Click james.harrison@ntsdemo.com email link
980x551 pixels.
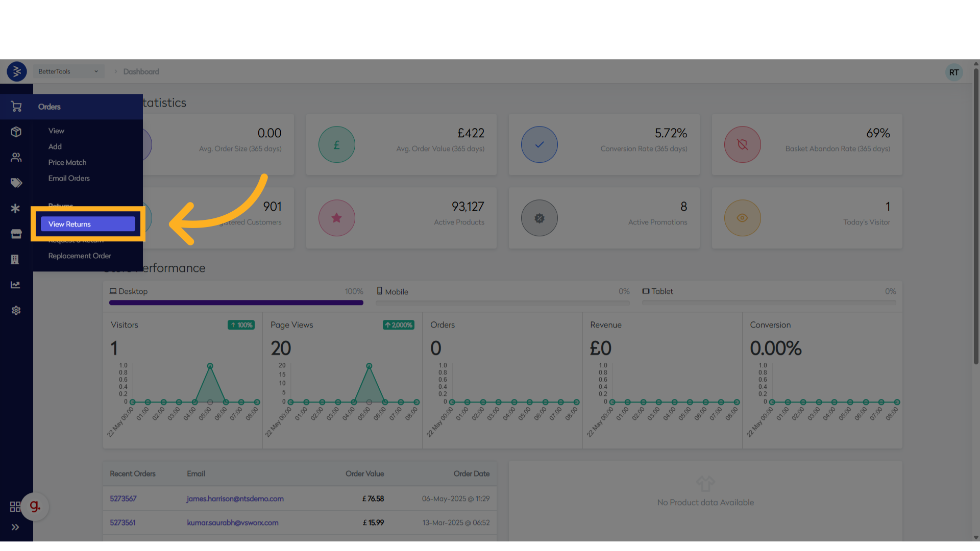[235, 498]
